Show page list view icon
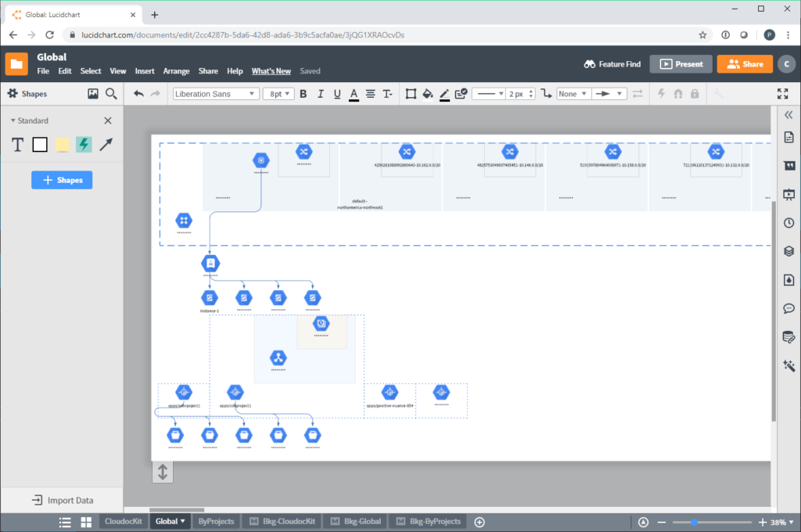 pyautogui.click(x=65, y=522)
